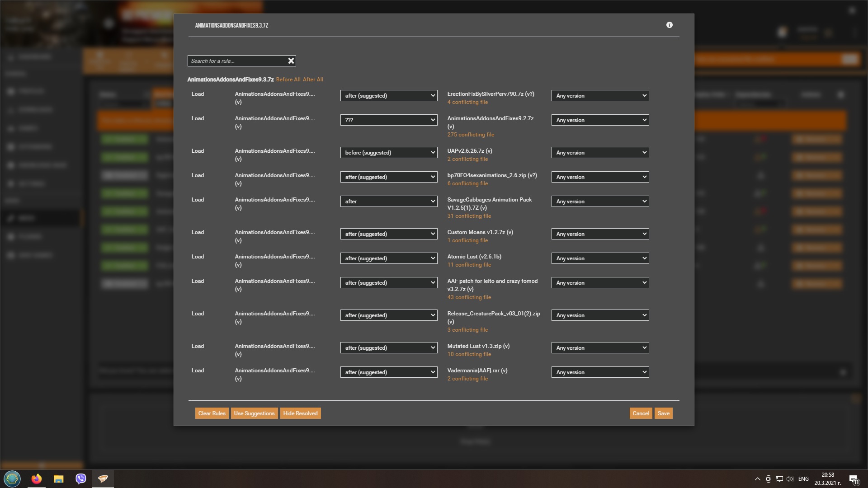Open rule dropdown for Release_CreaturePack
Viewport: 868px width, 488px height.
(389, 315)
